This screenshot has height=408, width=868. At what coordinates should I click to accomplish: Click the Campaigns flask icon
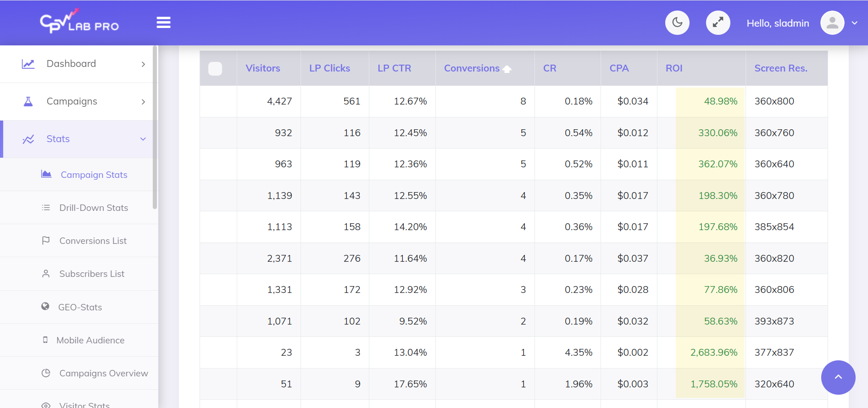coord(28,101)
